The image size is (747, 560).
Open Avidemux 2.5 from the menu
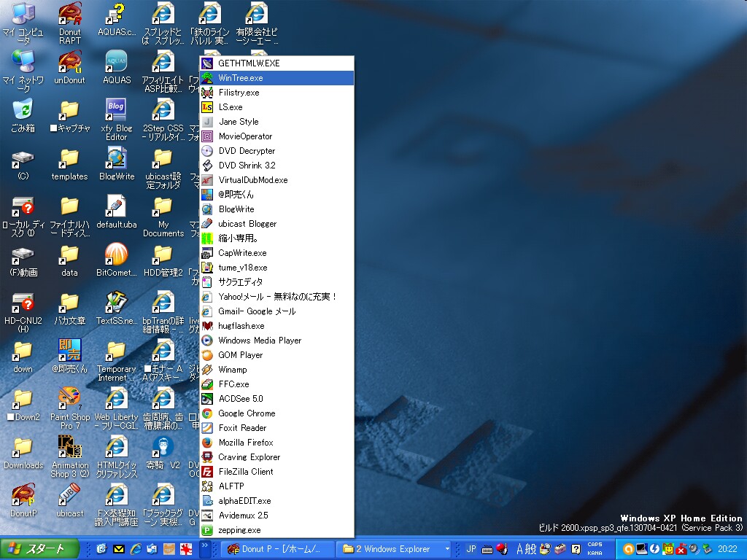coord(276,516)
